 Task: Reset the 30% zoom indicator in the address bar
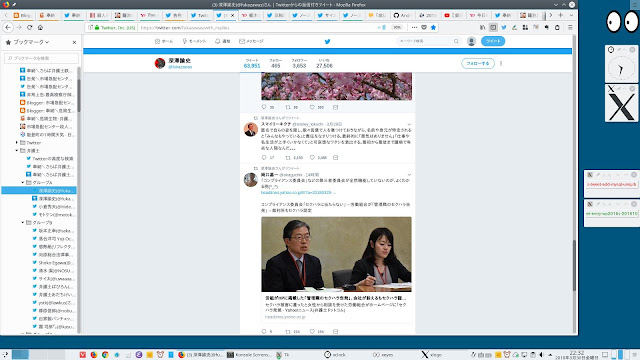pos(397,27)
